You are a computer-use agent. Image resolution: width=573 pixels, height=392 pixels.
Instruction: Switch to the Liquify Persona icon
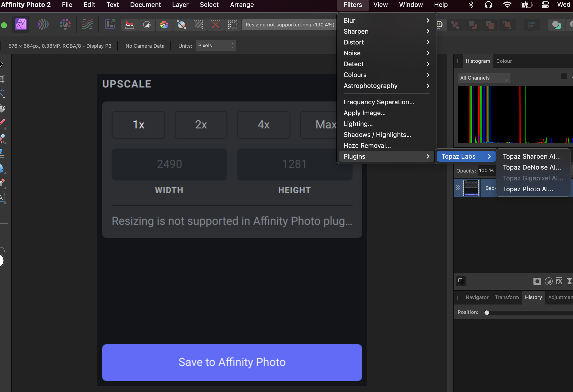[x=43, y=24]
